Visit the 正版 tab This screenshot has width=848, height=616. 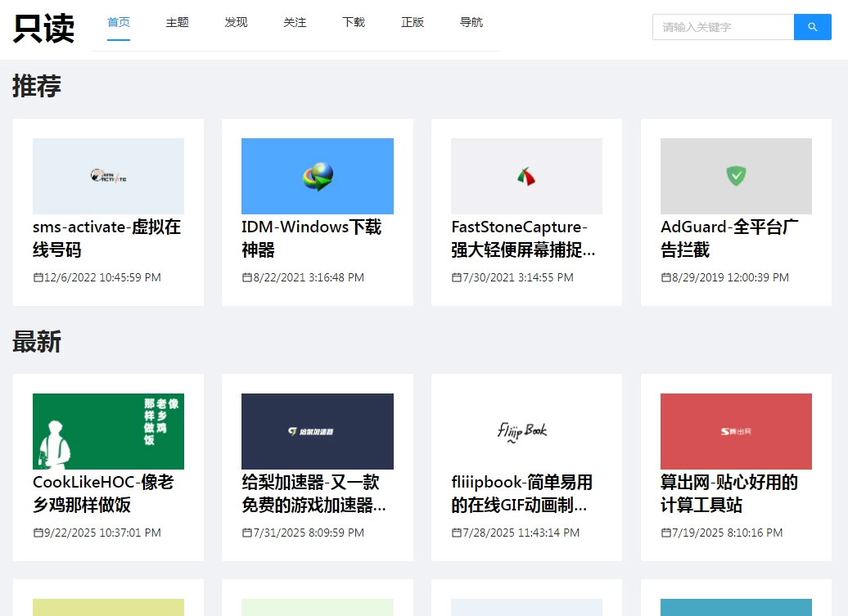click(413, 23)
